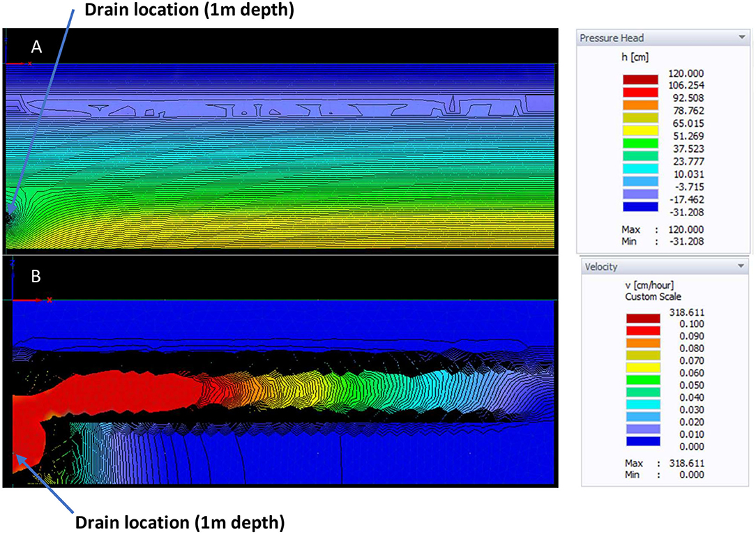
Task: Click the 78.762 pressure head scale value
Action: click(x=688, y=111)
